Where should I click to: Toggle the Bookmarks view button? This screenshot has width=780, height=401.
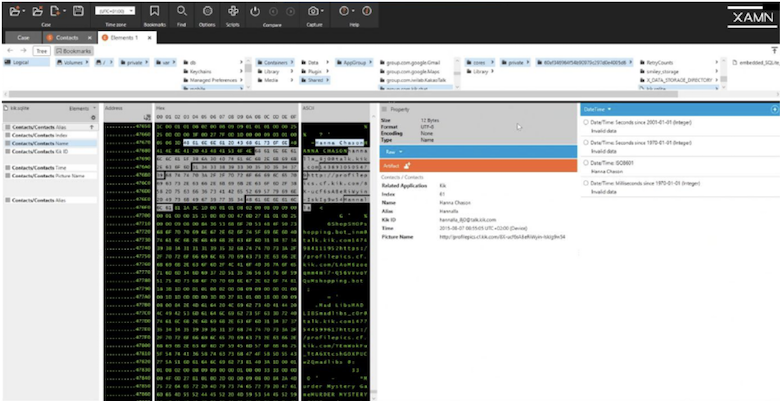pos(73,51)
